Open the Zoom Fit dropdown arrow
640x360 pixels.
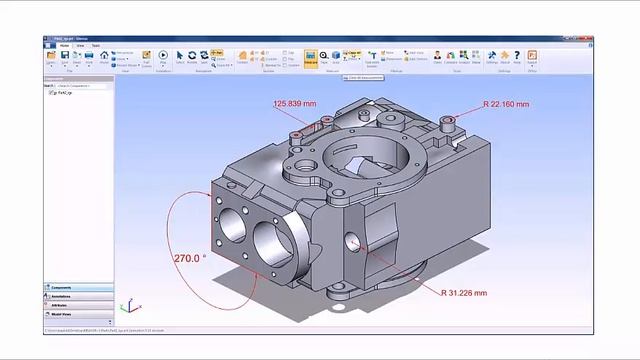231,65
